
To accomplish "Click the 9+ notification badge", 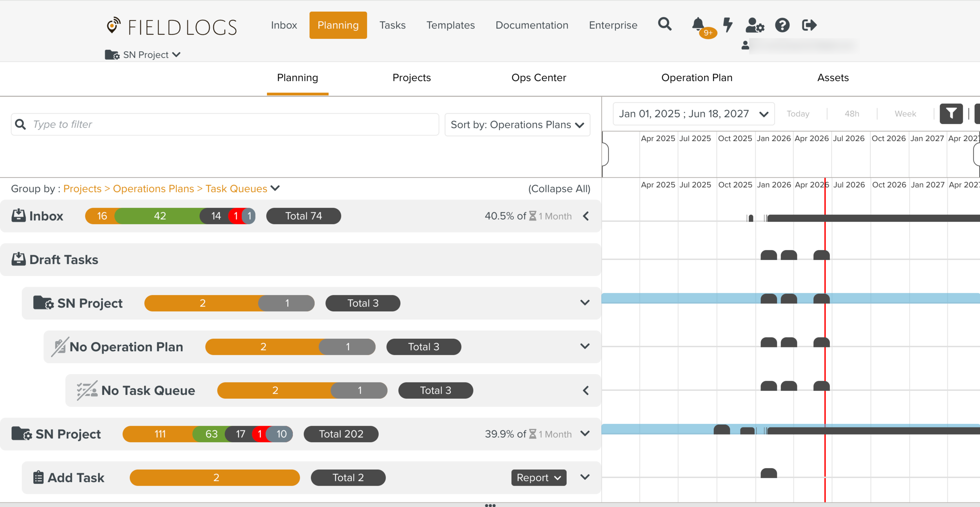I will coord(708,33).
